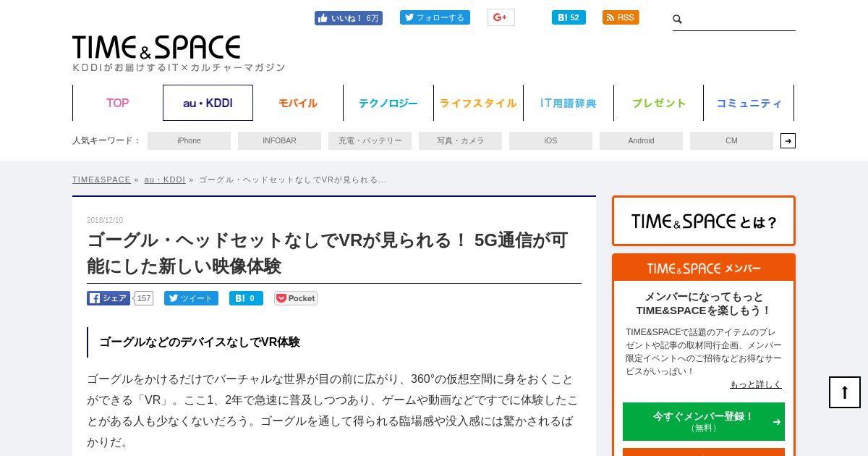The height and width of the screenshot is (456, 868).
Task: Click the Facebook share count 157
Action: pyautogui.click(x=143, y=298)
